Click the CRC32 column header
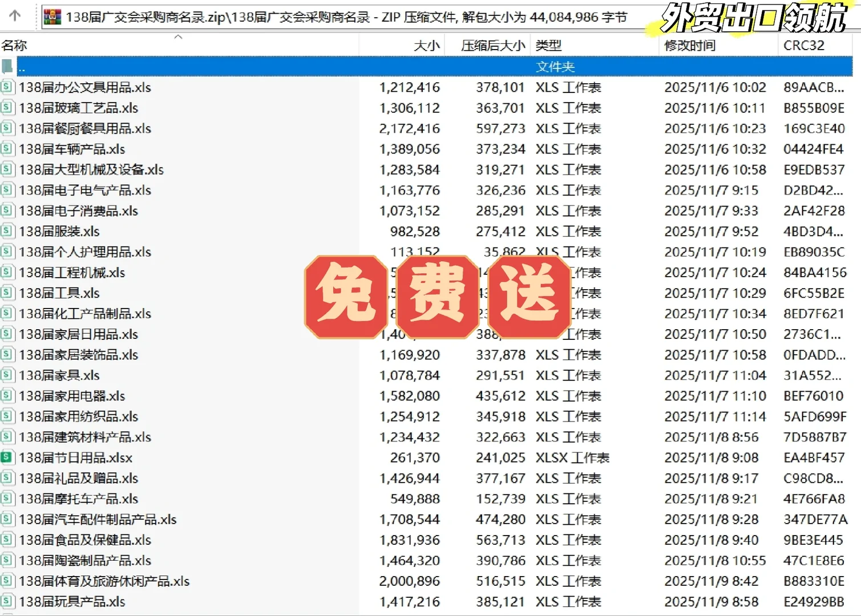This screenshot has height=616, width=861. [804, 45]
